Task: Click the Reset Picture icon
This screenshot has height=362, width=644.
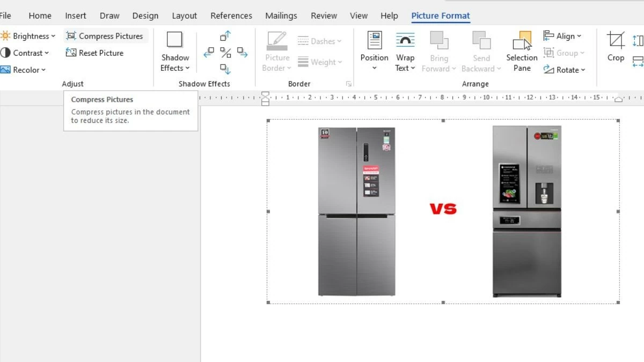Action: [71, 53]
